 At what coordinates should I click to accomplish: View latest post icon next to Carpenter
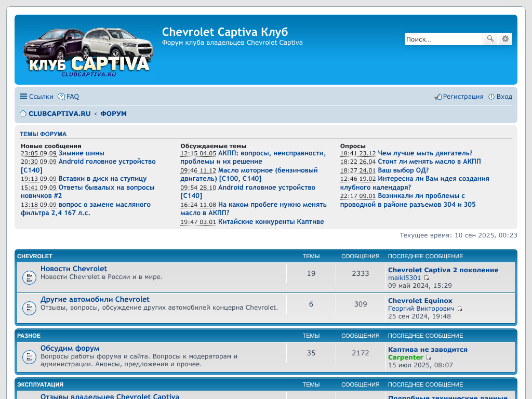[429, 357]
